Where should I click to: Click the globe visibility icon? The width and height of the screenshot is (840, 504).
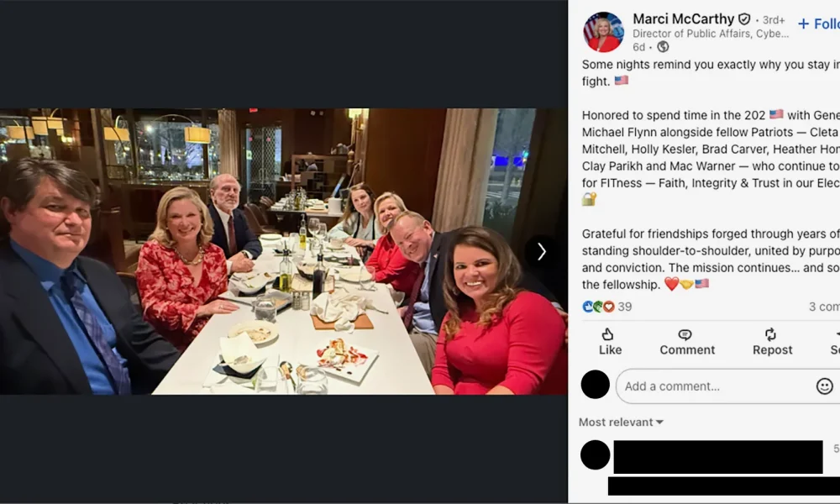[663, 47]
